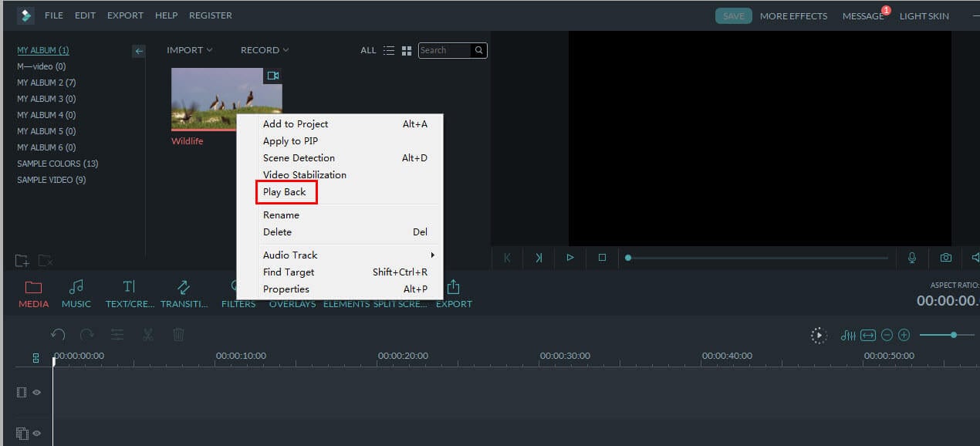Open the audio mixer
Screen dimensions: 980x446
click(848, 336)
